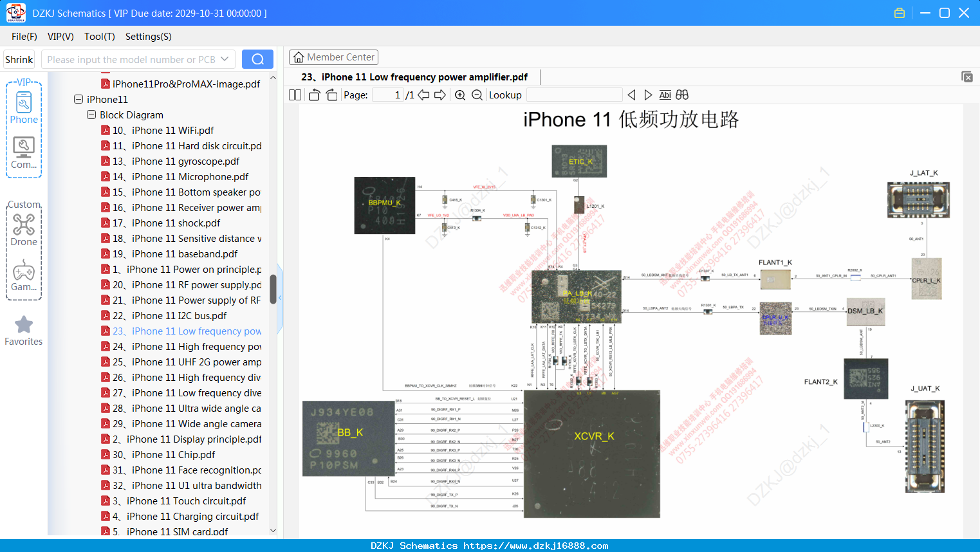Open the dzkj16888.com website link

(536, 546)
